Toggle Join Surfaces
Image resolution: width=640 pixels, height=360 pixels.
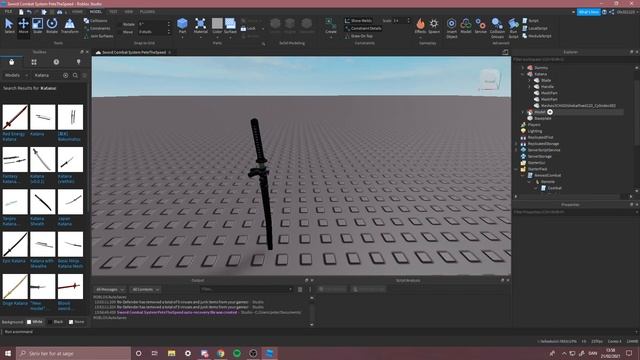tap(98, 36)
